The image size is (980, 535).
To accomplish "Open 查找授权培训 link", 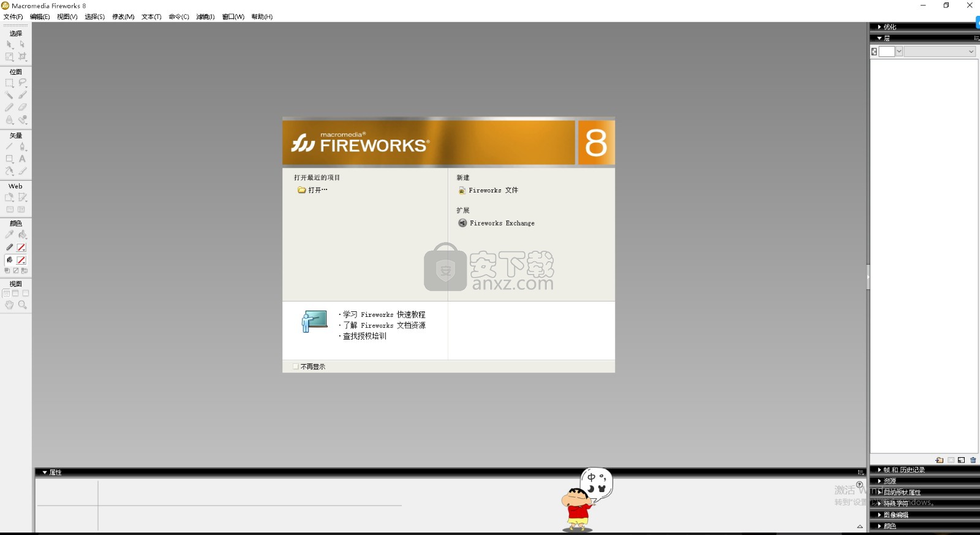I will click(364, 336).
